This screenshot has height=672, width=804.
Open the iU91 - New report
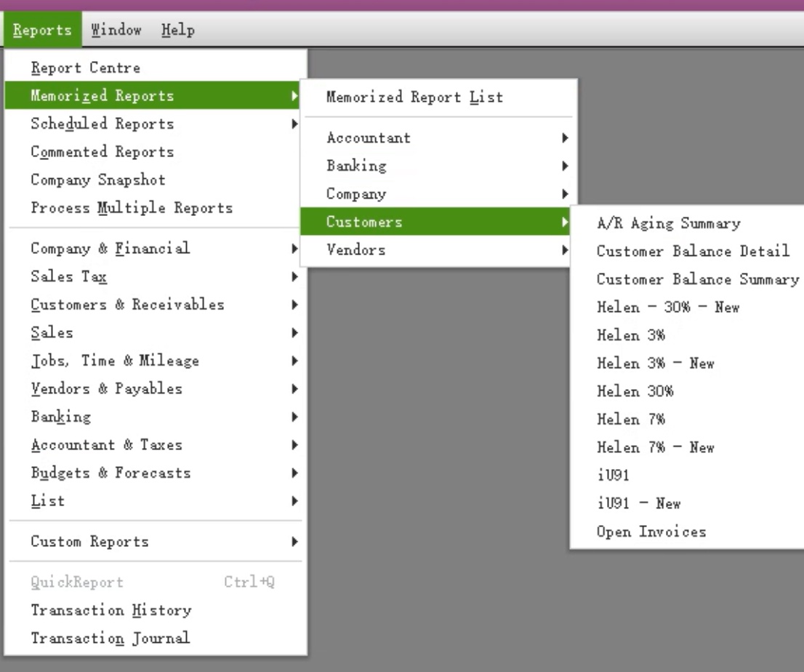(640, 503)
